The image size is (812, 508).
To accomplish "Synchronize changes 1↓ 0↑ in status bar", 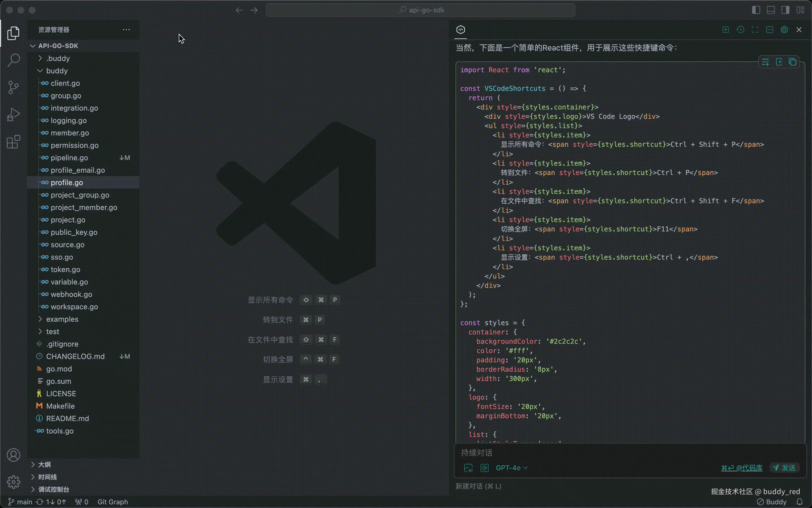I will coord(51,502).
